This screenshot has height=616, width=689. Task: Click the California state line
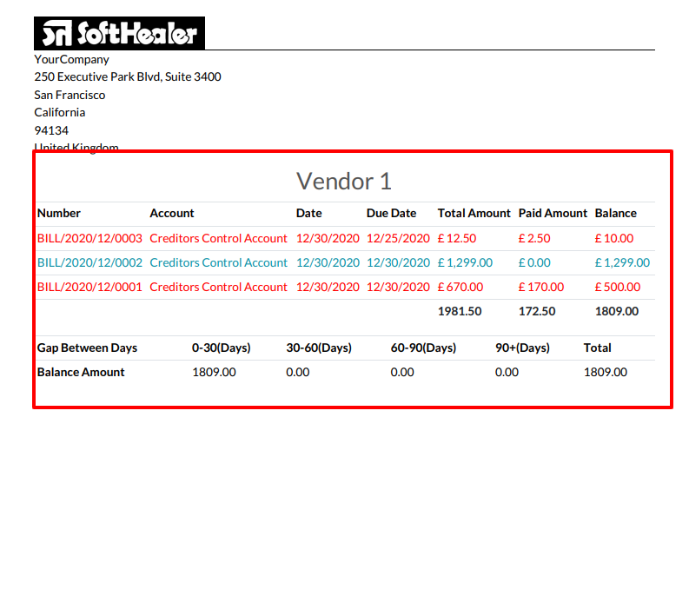60,112
